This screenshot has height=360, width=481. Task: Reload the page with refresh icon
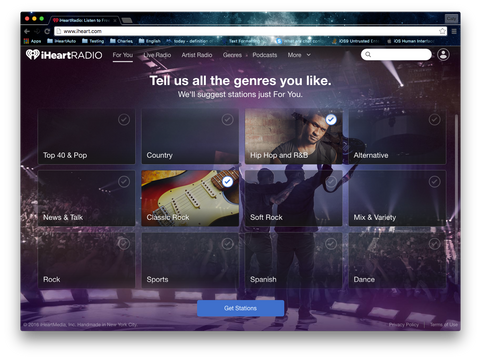click(x=47, y=31)
